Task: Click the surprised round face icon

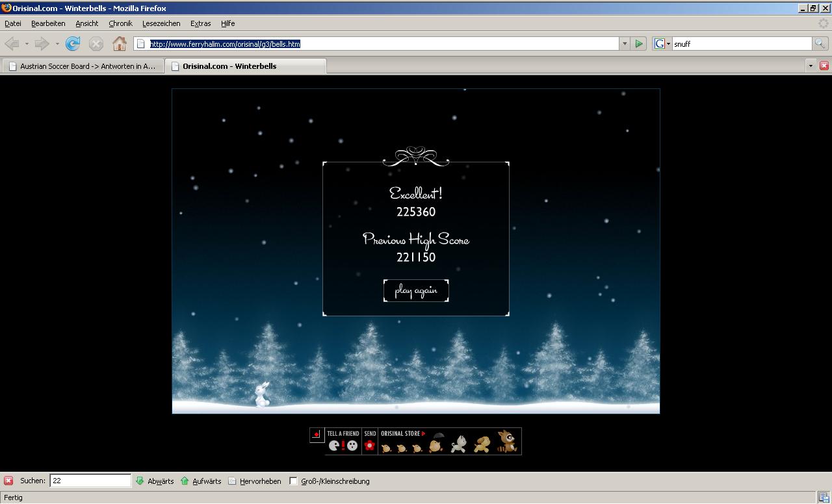Action: (352, 446)
